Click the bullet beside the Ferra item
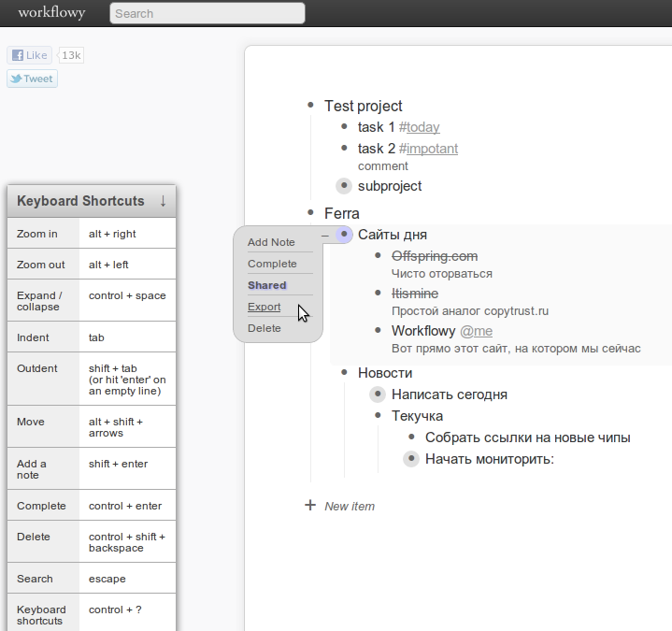The height and width of the screenshot is (631, 672). pos(310,213)
